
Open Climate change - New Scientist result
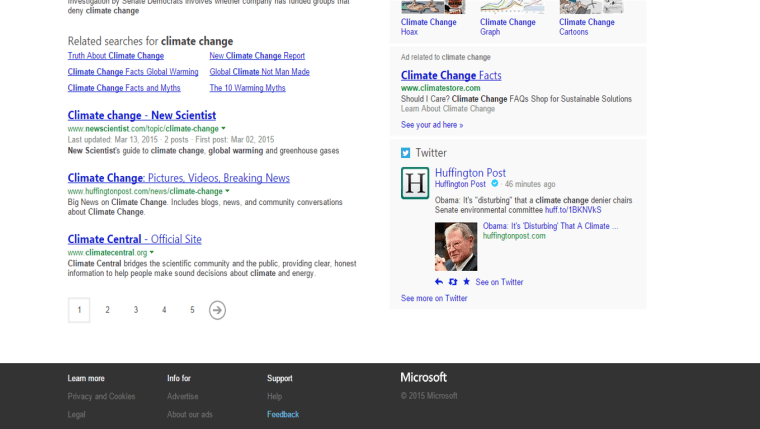tap(142, 115)
